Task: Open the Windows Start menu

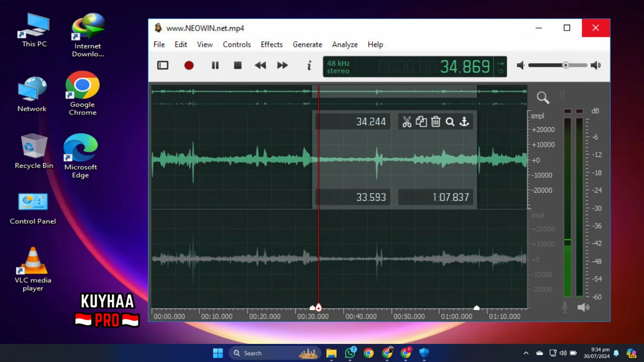Action: coord(218,353)
